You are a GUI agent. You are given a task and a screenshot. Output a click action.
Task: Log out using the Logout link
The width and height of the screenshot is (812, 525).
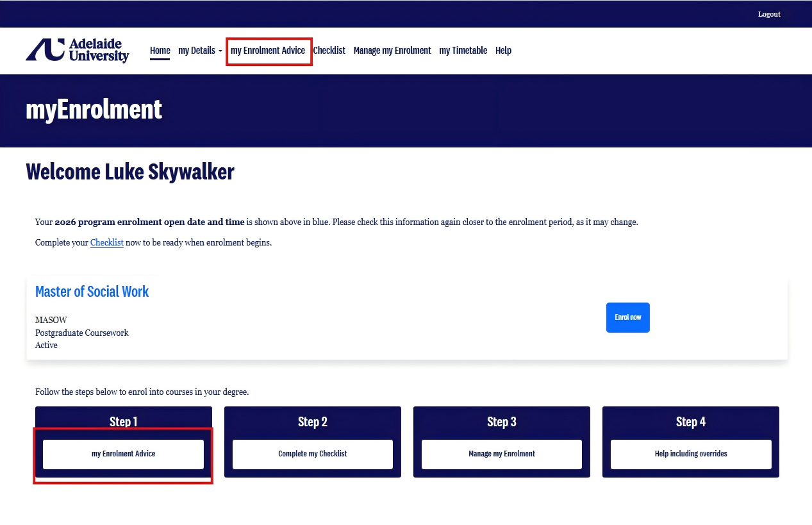769,14
